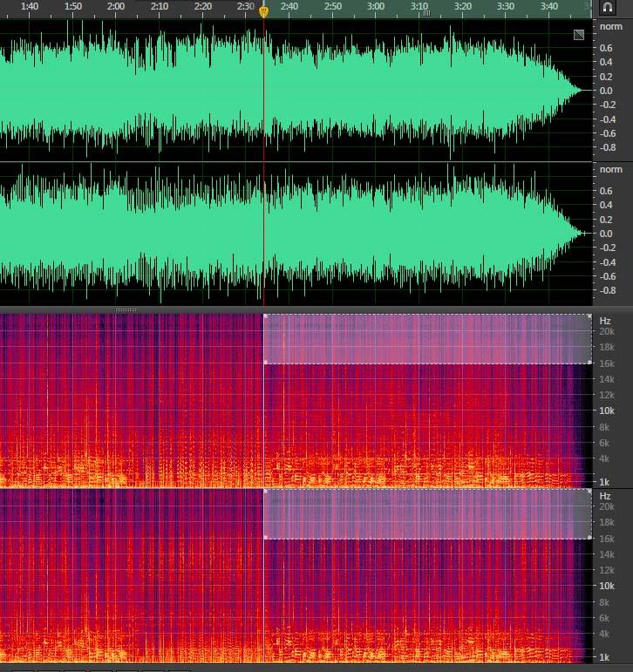This screenshot has height=672, width=633.
Task: Click the 2:20 mark on the time ruler
Action: (203, 6)
